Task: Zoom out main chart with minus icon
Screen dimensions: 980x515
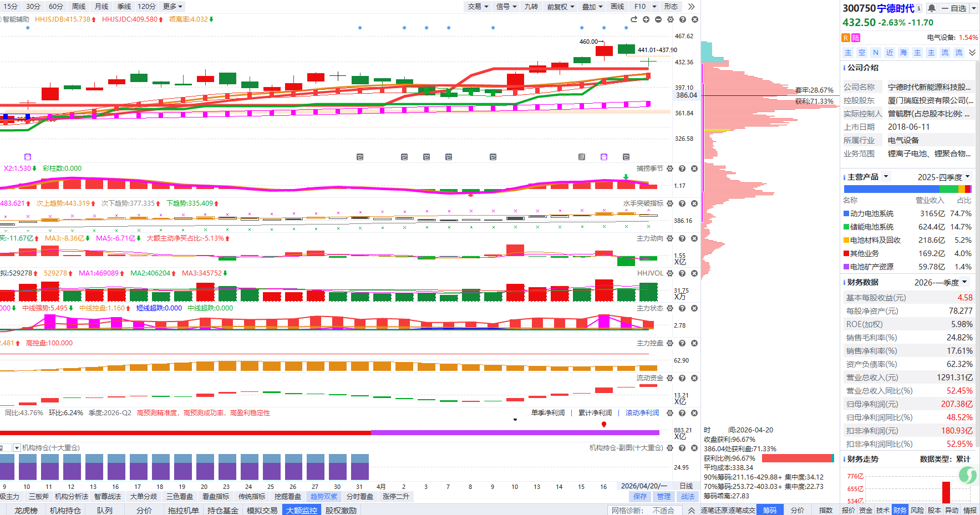Action: point(658,19)
